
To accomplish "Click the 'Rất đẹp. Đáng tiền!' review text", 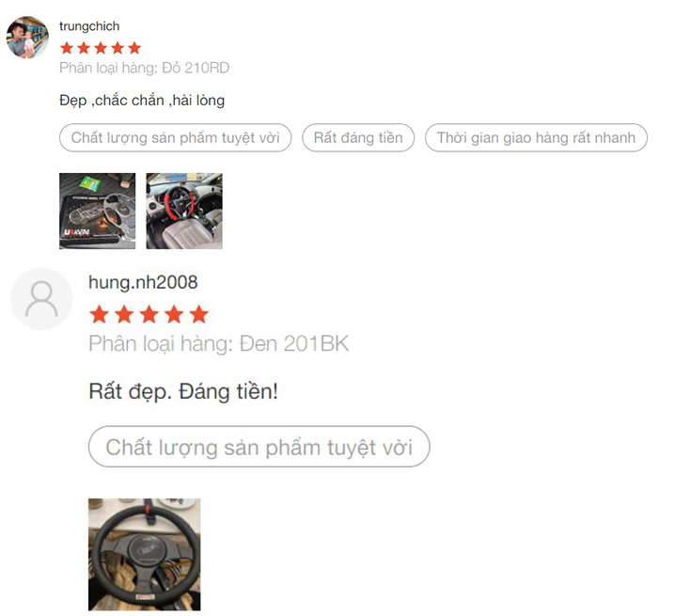I will pyautogui.click(x=183, y=391).
